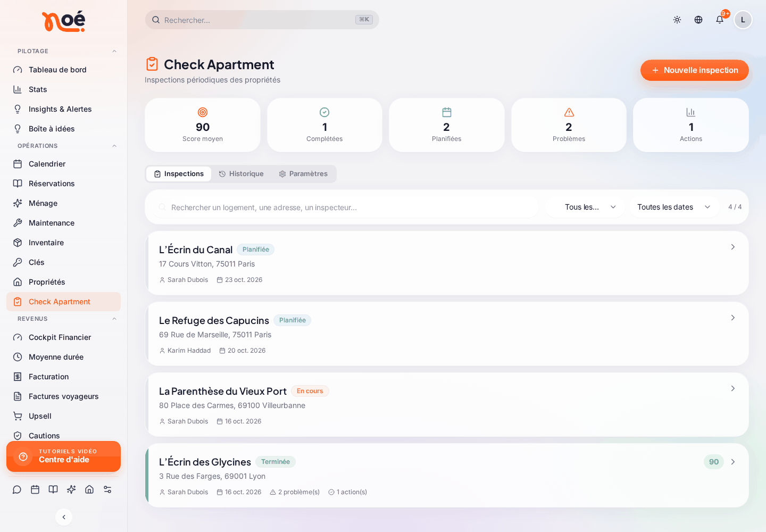Switch to the Paramètres tab
Screen dimensions: 766x532
pyautogui.click(x=304, y=174)
